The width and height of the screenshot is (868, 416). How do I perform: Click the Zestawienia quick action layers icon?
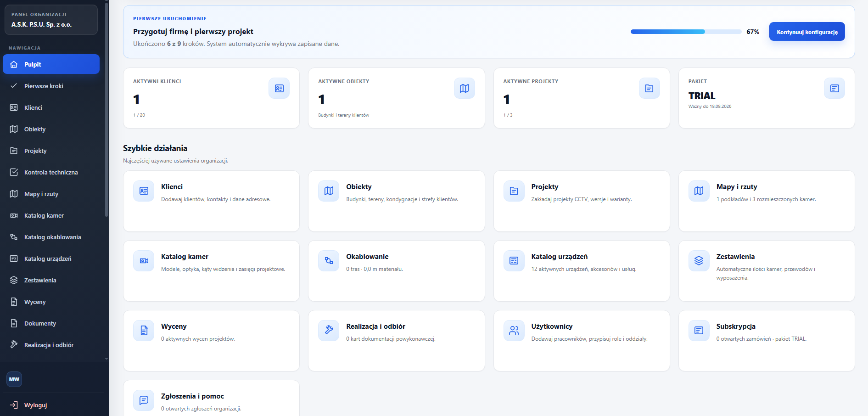coord(699,261)
